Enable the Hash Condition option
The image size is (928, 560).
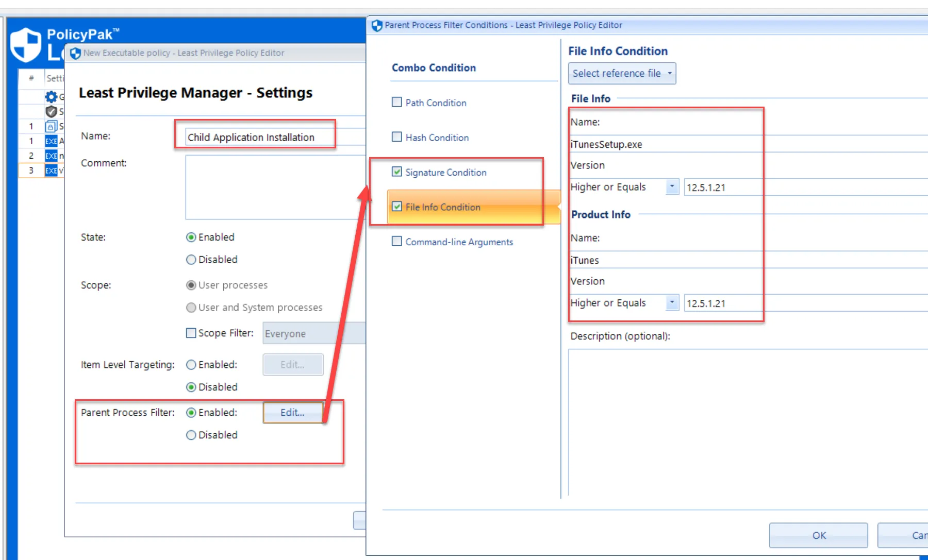[396, 137]
